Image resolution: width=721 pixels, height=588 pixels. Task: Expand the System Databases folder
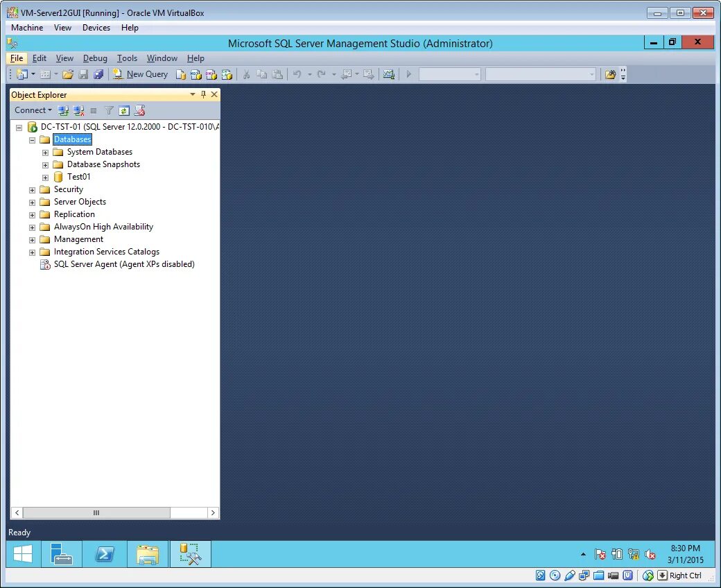[x=45, y=153]
